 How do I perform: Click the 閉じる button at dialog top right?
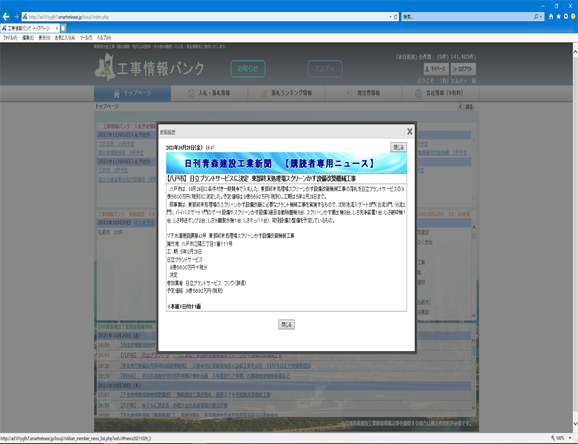(x=398, y=147)
